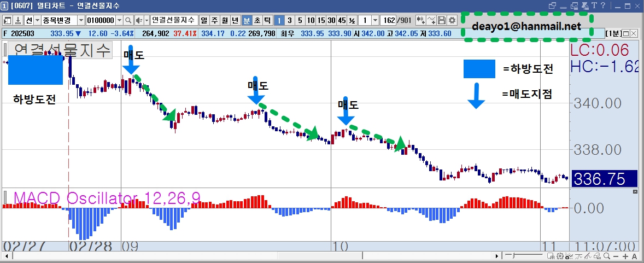Click the ½ interval button
Viewport: 644px width, 263px height.
click(x=352, y=20)
